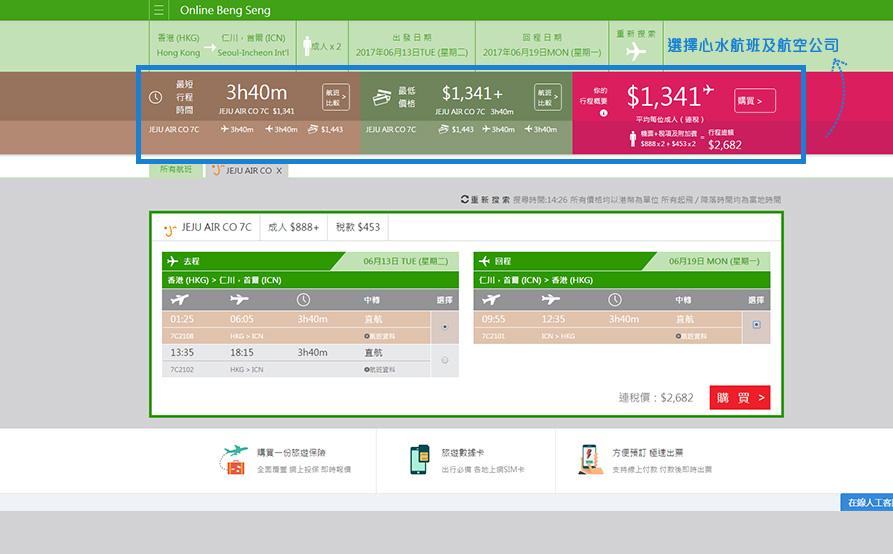This screenshot has width=893, height=554.
Task: Select the 01:25 outbound flight radio button
Action: click(x=445, y=327)
